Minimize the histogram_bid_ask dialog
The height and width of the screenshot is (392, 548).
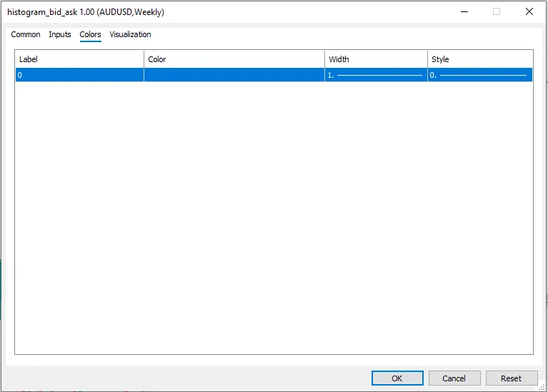(464, 12)
